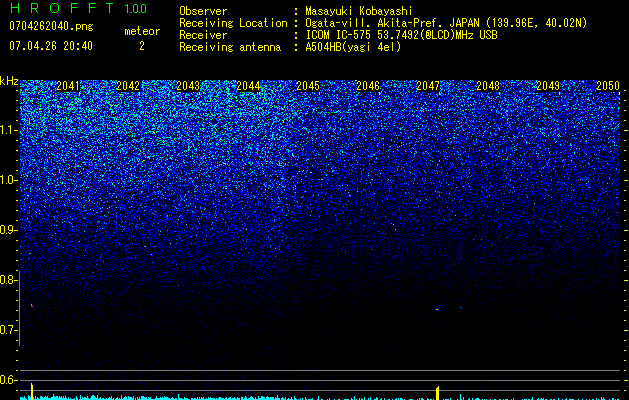The image size is (629, 400).
Task: Click the meteor count value 2
Action: (x=142, y=46)
